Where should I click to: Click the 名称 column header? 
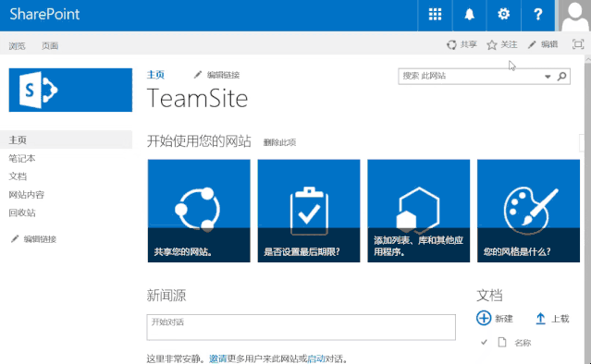click(523, 343)
